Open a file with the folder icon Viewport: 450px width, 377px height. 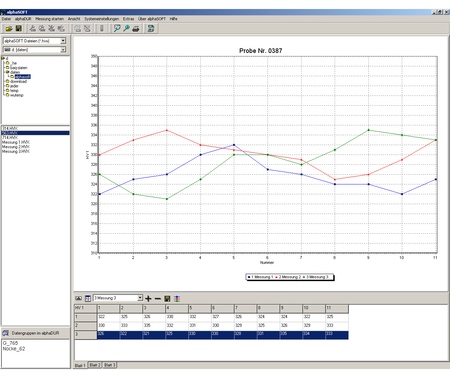9,29
